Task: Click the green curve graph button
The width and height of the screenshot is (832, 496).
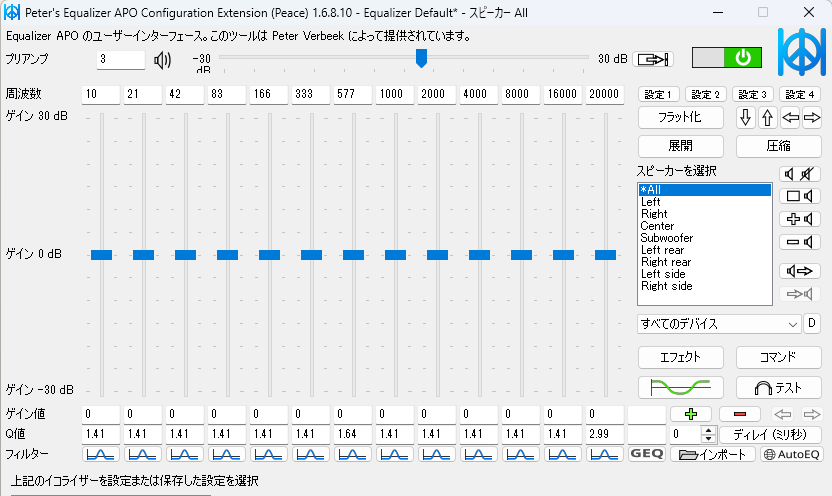Action: click(x=680, y=388)
